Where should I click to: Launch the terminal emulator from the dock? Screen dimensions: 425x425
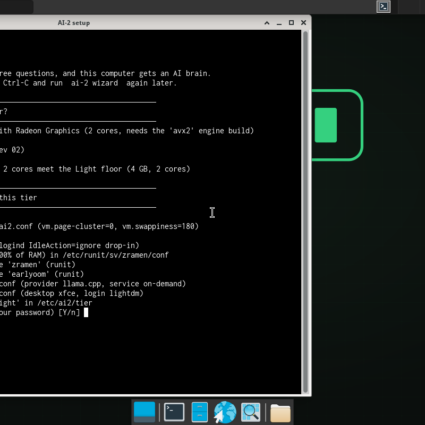pos(174,412)
